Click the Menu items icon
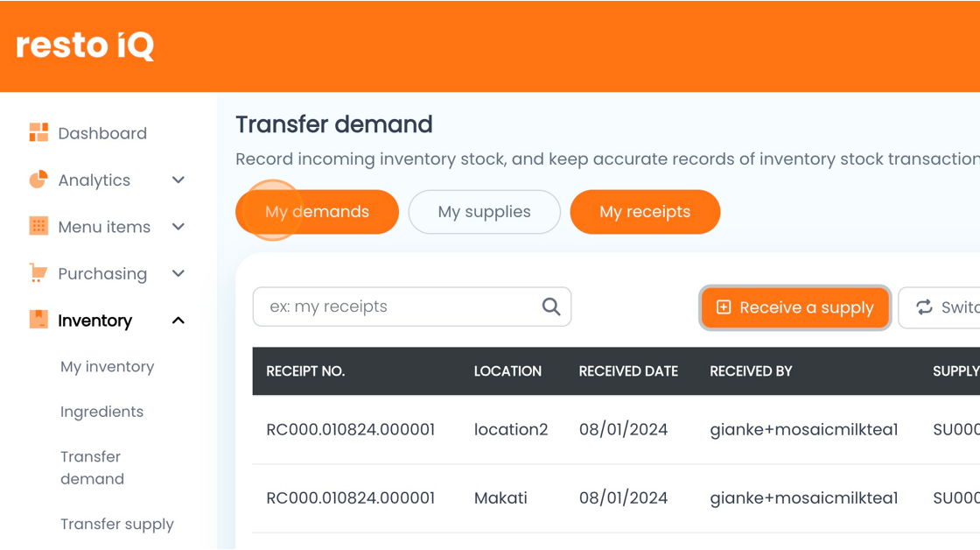This screenshot has height=550, width=980. (x=38, y=227)
